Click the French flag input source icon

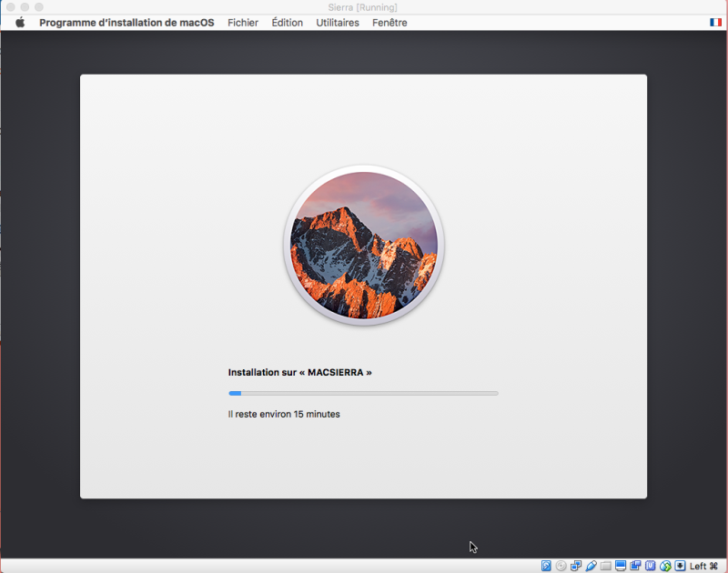tap(715, 22)
